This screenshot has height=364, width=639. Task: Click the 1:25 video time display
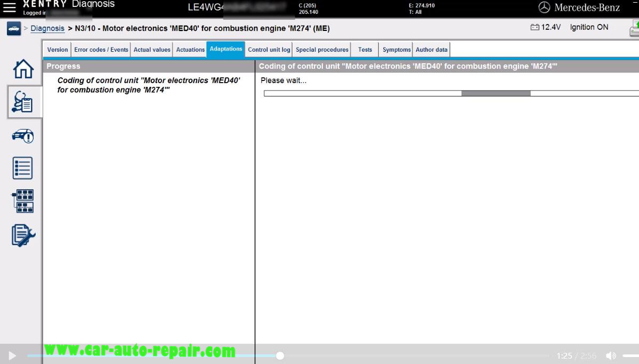click(564, 356)
